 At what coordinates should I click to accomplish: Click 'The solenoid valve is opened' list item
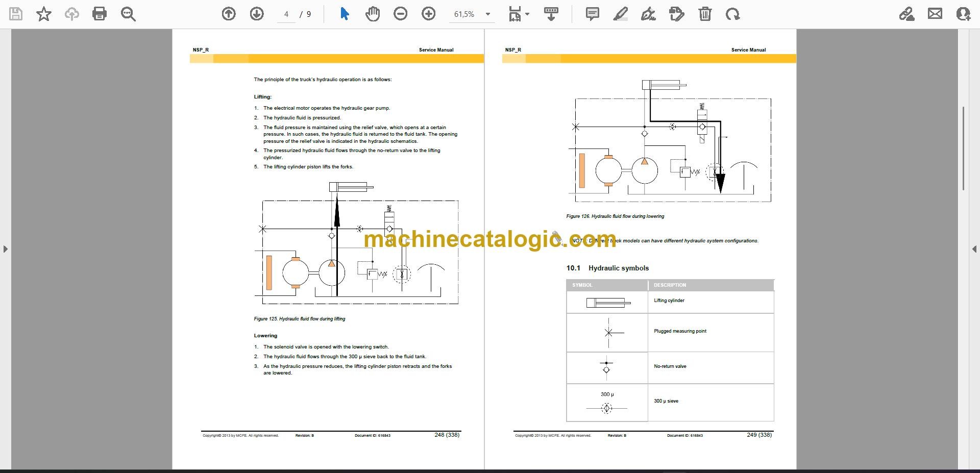point(326,347)
